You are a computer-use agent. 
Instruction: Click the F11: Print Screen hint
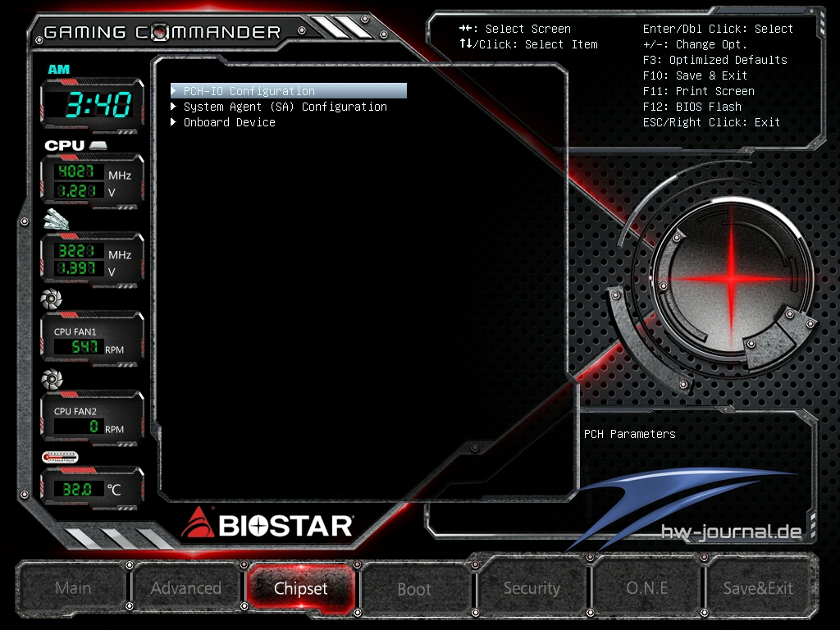click(x=699, y=91)
